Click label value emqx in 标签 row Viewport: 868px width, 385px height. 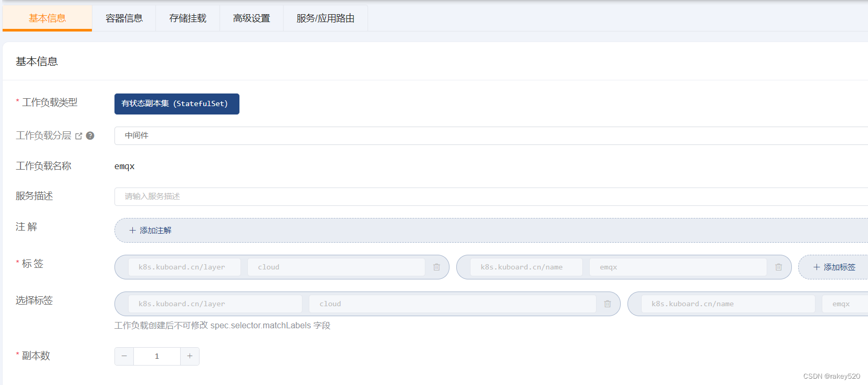coord(678,267)
